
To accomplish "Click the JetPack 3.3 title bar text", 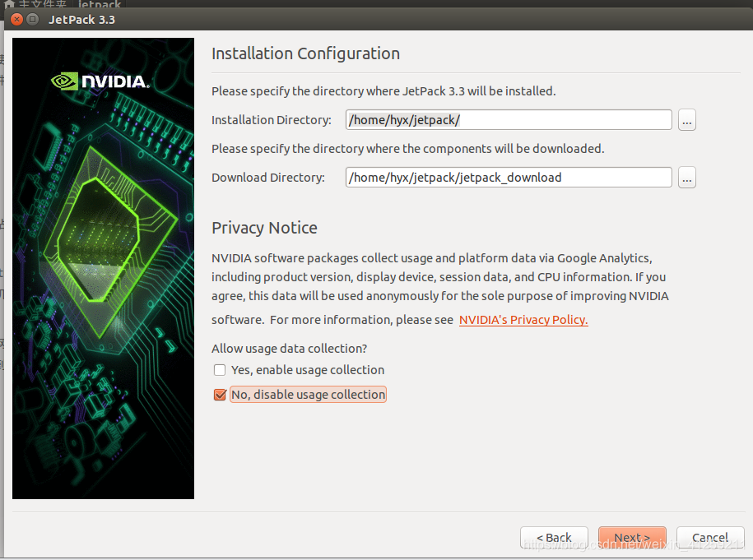I will click(x=83, y=19).
